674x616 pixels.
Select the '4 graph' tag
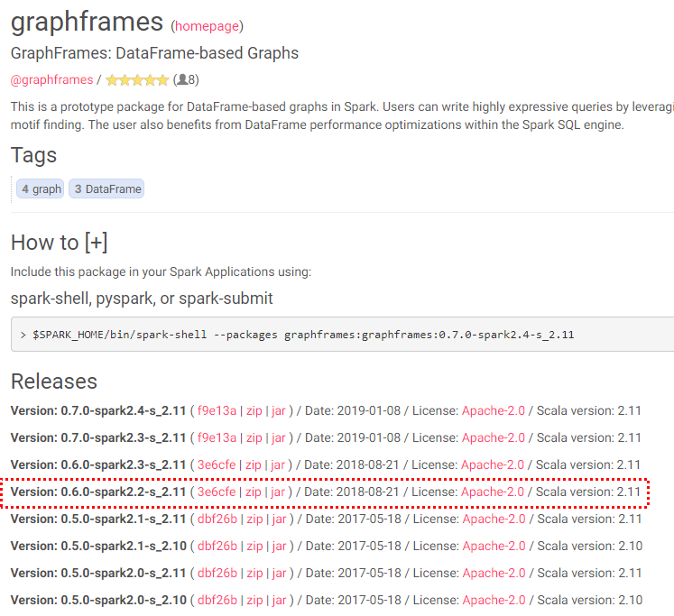point(40,189)
